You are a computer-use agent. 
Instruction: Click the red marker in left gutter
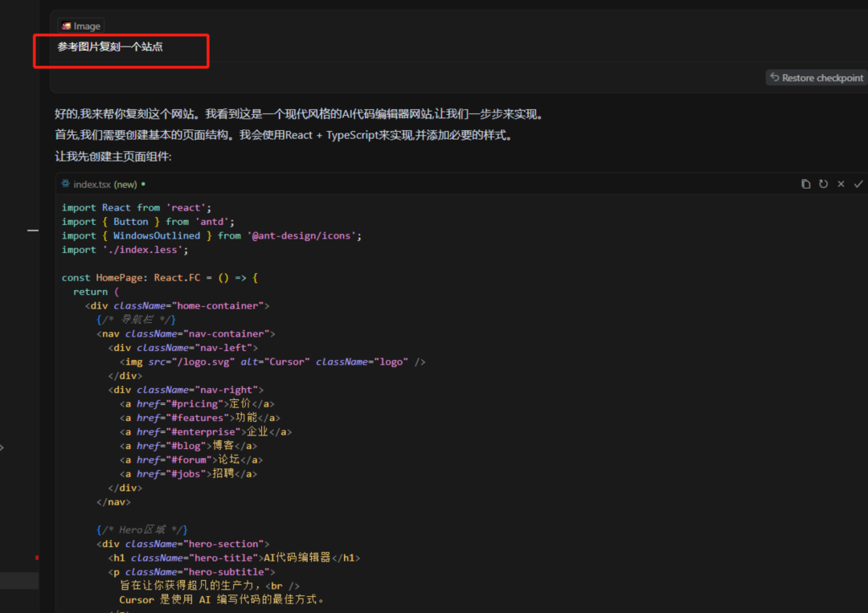tap(37, 557)
